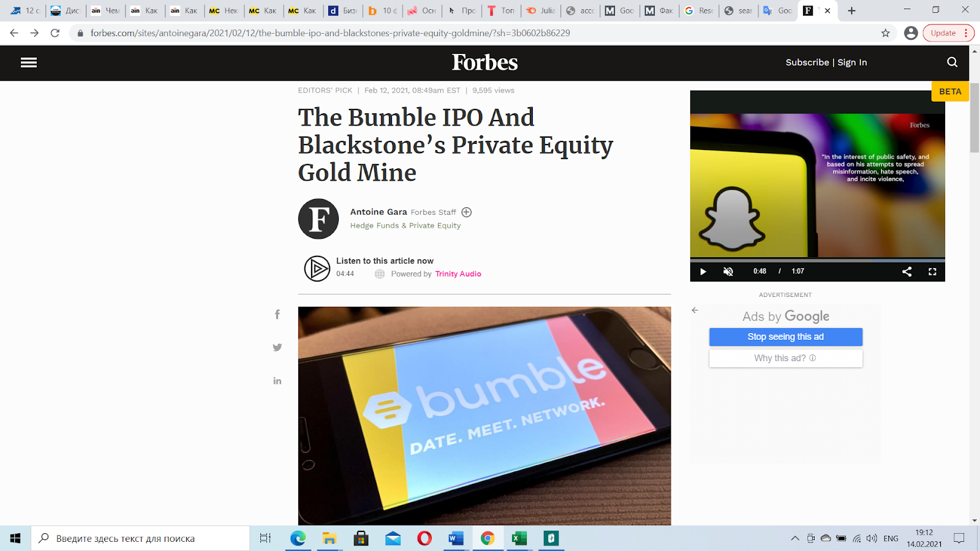Click the Stop seeing this ad button

point(786,337)
